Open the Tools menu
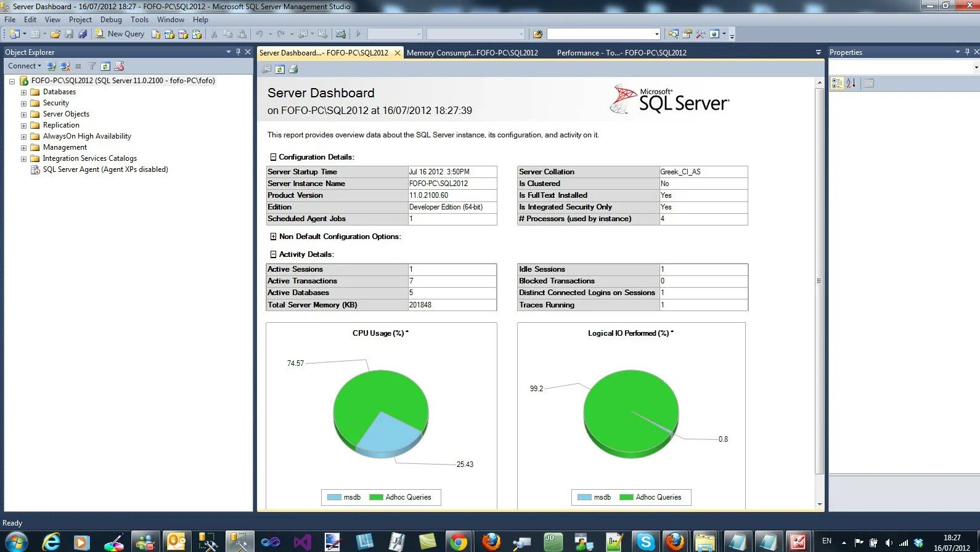Image resolution: width=980 pixels, height=552 pixels. (139, 20)
